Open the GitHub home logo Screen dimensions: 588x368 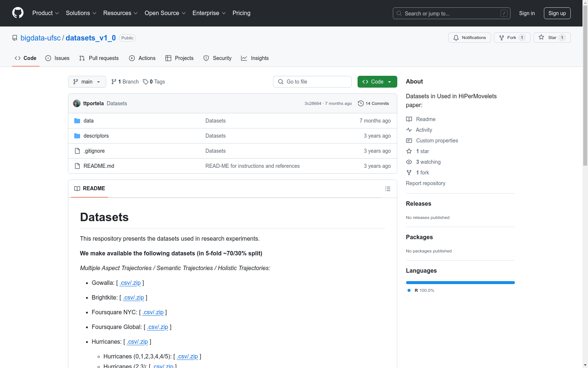tap(18, 13)
